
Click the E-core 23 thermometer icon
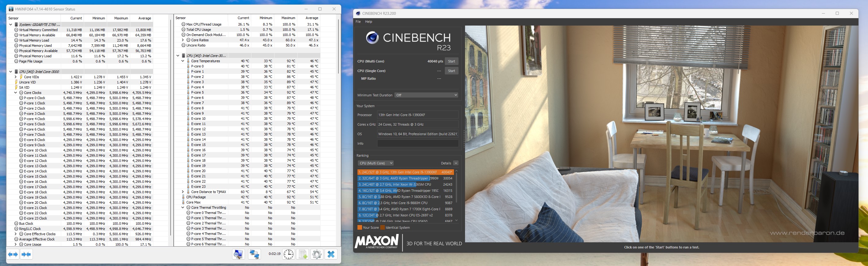188,187
